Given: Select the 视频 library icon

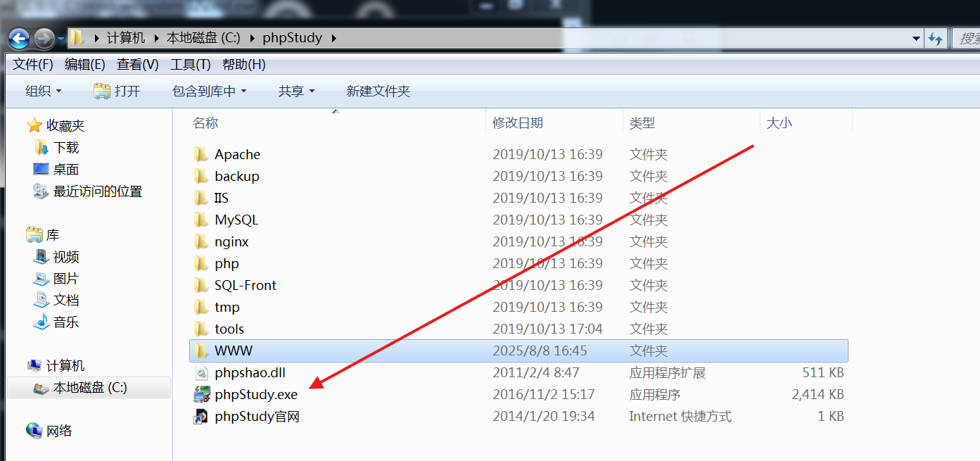Looking at the screenshot, I should point(42,257).
